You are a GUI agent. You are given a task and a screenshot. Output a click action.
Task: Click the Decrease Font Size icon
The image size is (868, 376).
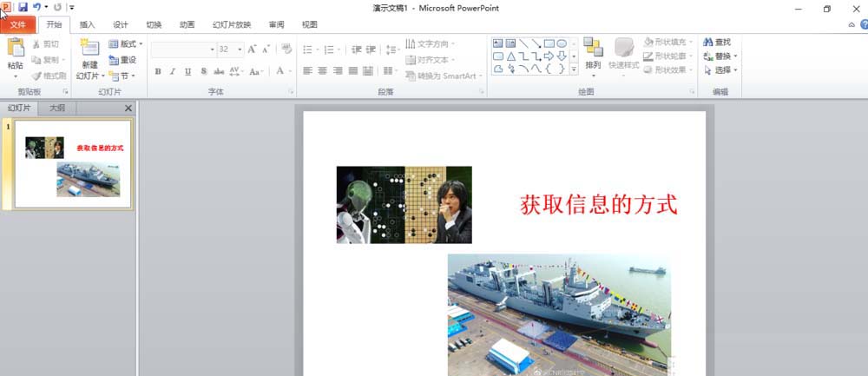tap(266, 49)
